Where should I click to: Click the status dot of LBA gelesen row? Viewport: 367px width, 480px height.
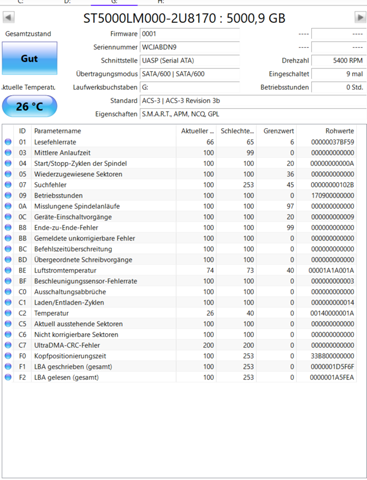8,377
